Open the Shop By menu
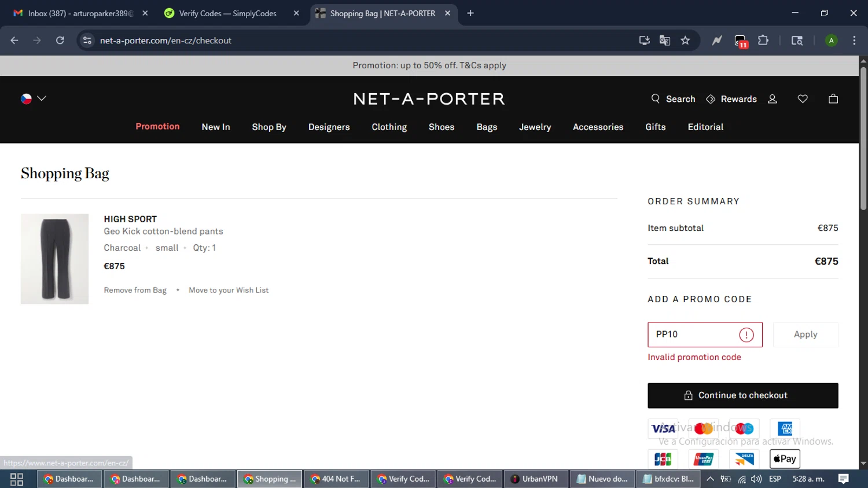868x488 pixels. tap(269, 127)
